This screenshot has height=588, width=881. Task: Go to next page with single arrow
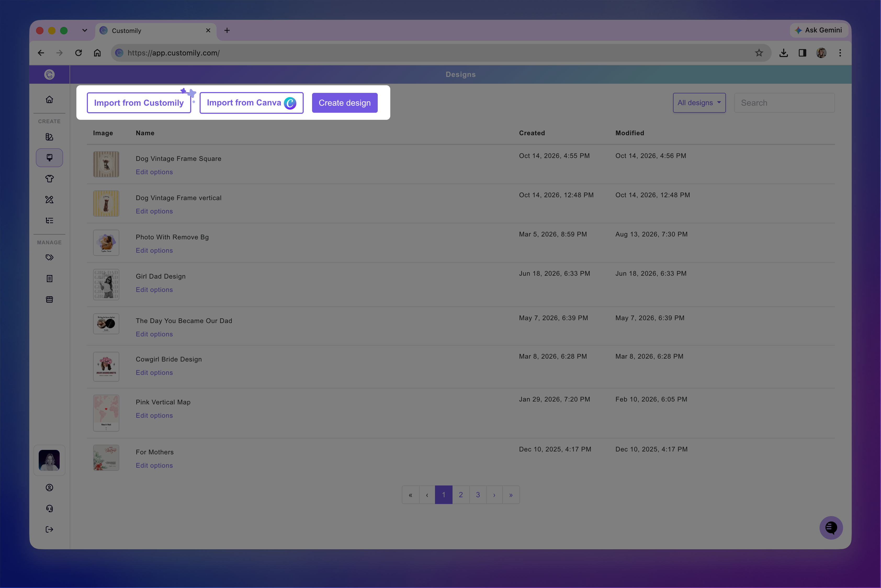pos(494,495)
